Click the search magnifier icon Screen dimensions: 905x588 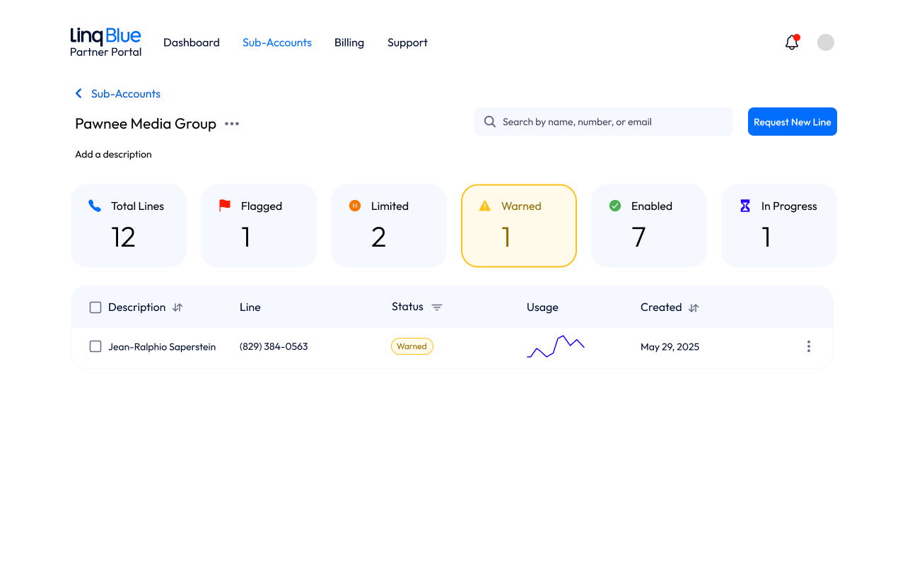click(490, 122)
